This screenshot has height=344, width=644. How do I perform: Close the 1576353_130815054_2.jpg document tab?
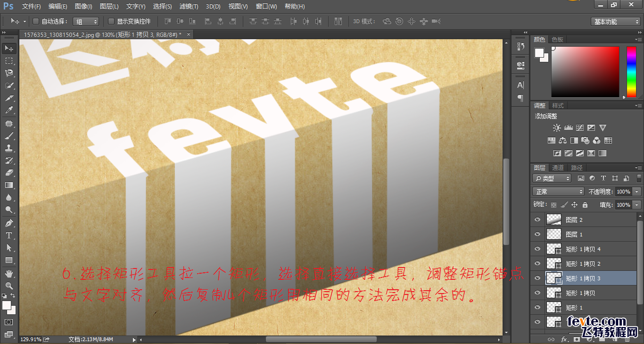[189, 34]
